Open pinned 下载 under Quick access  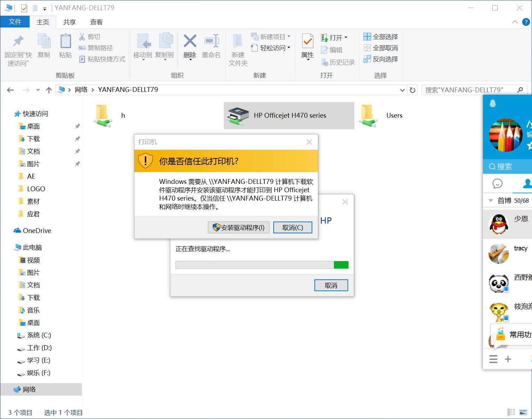click(33, 139)
